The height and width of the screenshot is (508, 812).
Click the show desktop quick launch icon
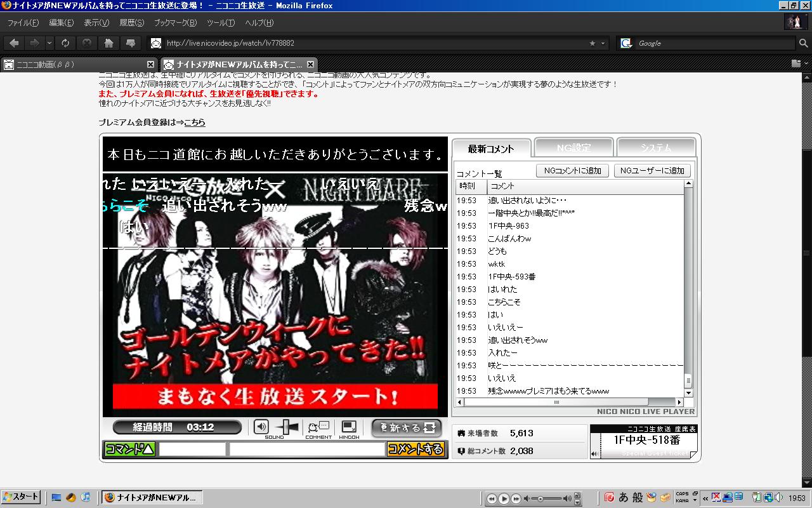tap(56, 497)
